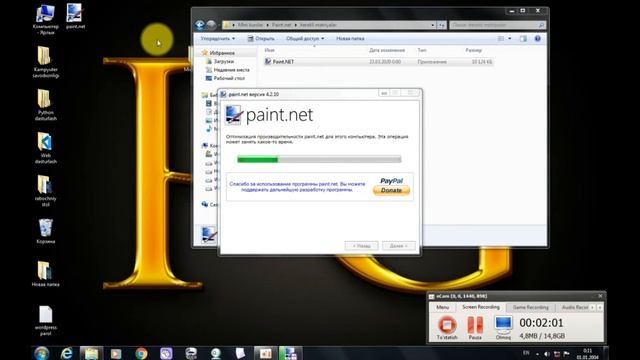Screen dimensions: 640x360
Task: Open the Общий доступ dropdown
Action: point(305,38)
